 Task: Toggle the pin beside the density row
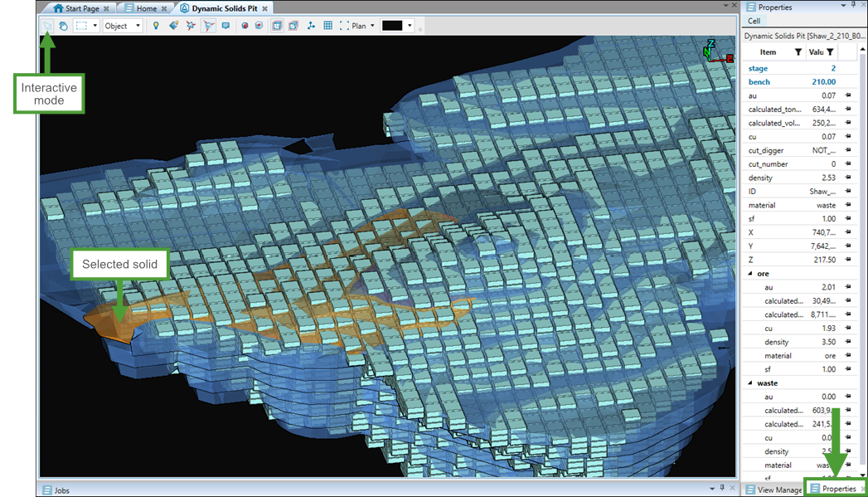[x=848, y=178]
